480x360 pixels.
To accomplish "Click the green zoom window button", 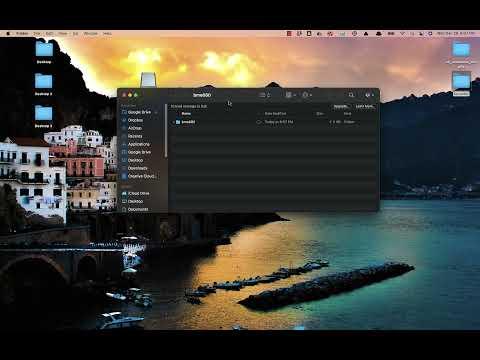I will (136, 95).
